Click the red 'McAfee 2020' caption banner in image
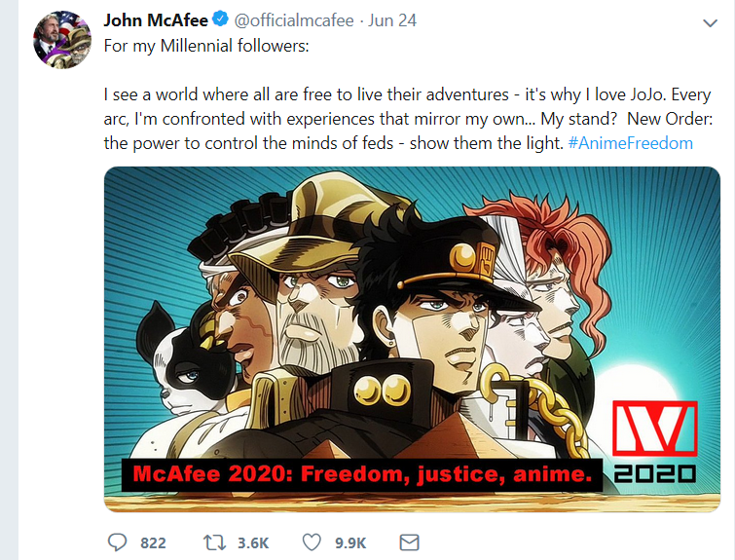This screenshot has width=735, height=560. [362, 474]
